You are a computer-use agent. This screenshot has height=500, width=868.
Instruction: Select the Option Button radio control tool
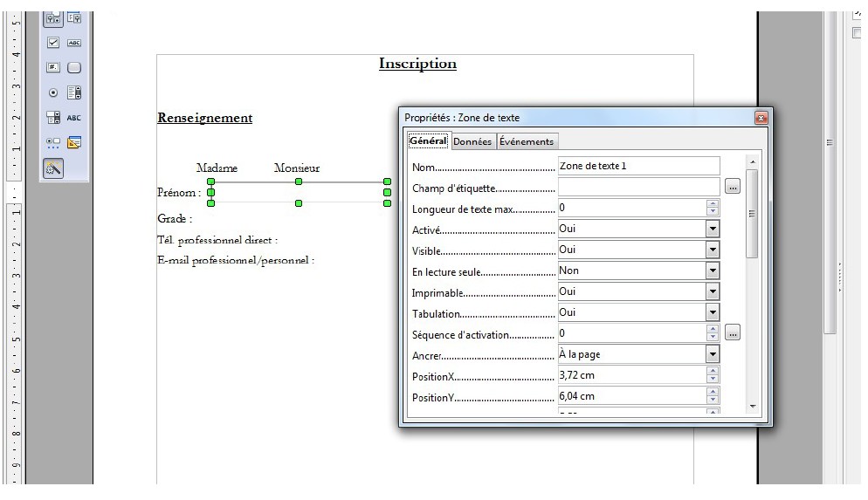(x=53, y=92)
